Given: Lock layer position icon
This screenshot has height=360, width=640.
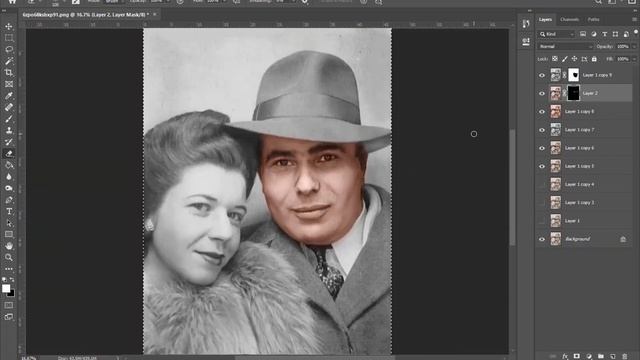Looking at the screenshot, I should 574,59.
